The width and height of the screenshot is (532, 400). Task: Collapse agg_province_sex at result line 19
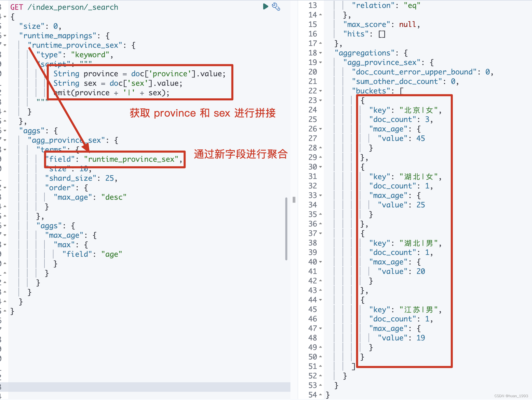point(320,62)
